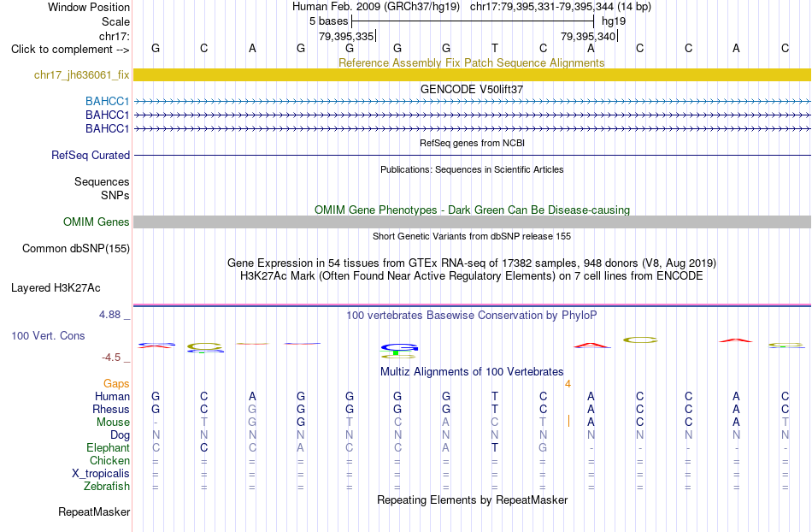Viewport: 812px width, 532px height.
Task: Click the OMIM Gene Phenotypes track title
Action: (472, 210)
